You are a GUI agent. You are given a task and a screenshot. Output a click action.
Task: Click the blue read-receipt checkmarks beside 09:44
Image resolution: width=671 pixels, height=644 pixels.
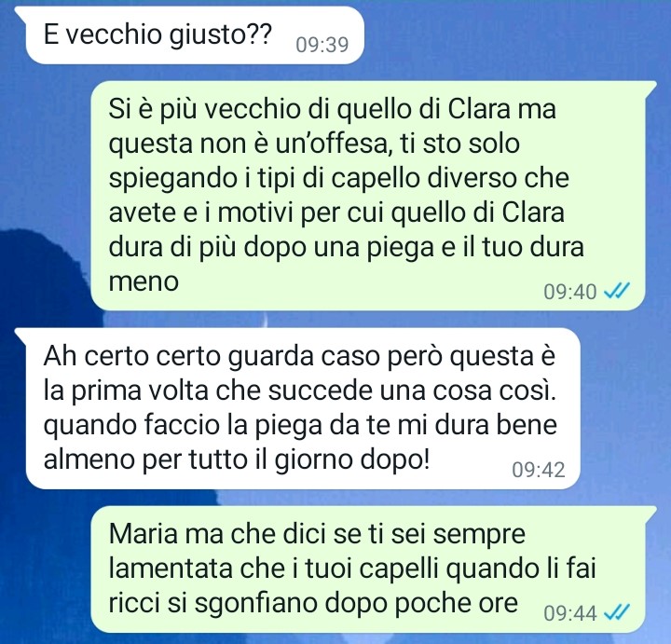coord(617,613)
